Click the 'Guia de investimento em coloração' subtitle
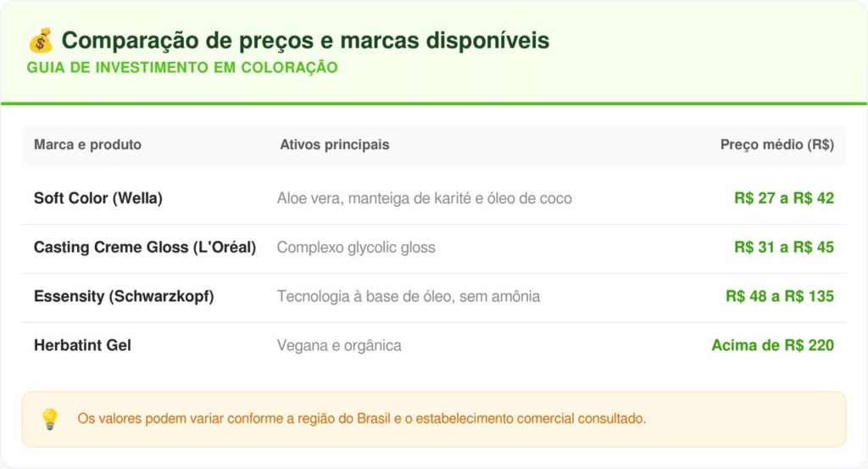Viewport: 868px width, 469px height. (182, 68)
